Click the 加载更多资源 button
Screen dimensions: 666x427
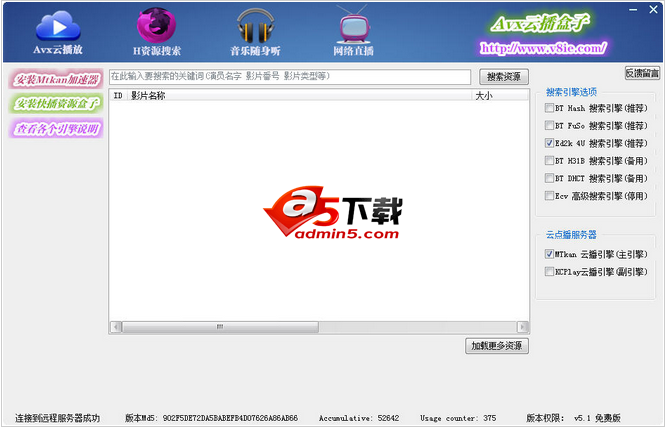(x=497, y=346)
